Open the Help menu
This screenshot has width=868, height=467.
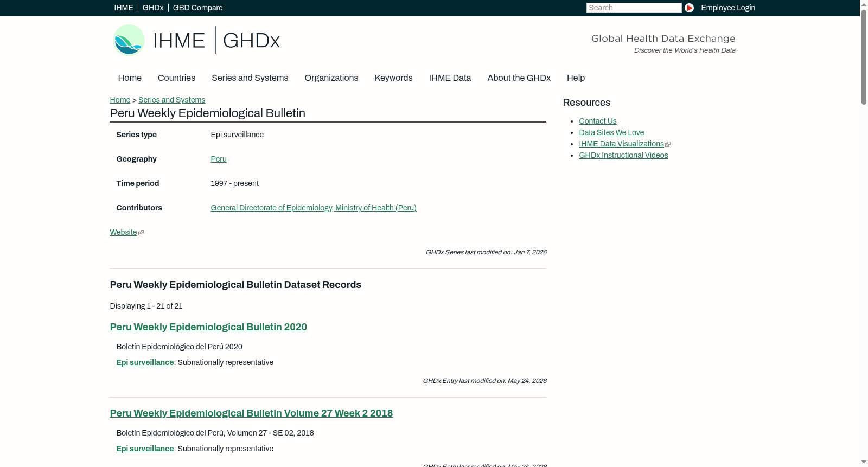point(576,78)
